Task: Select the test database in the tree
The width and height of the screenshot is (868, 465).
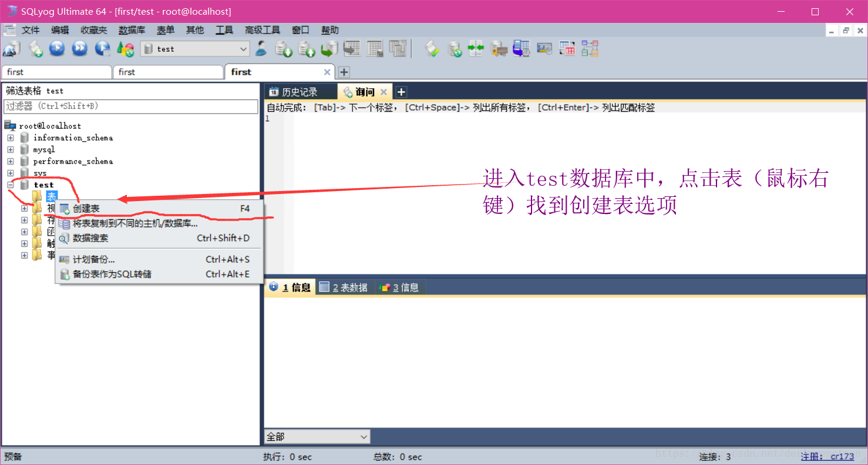Action: [x=43, y=185]
